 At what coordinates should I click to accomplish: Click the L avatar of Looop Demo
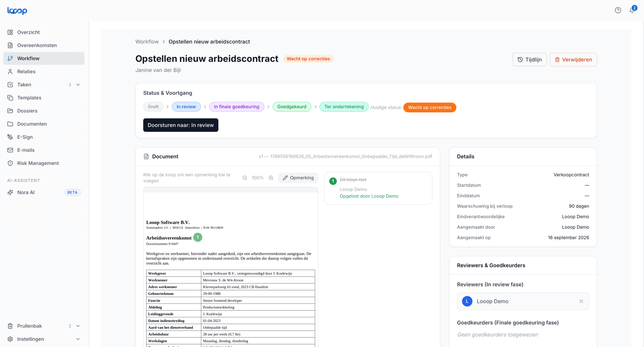(467, 301)
